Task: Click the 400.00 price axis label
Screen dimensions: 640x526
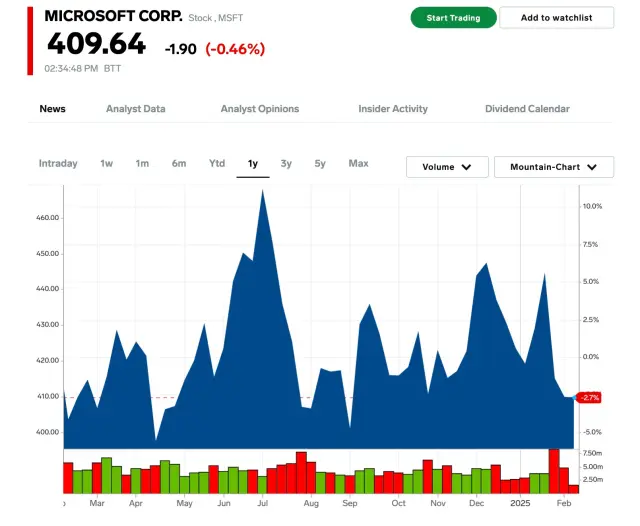Action: pos(47,432)
